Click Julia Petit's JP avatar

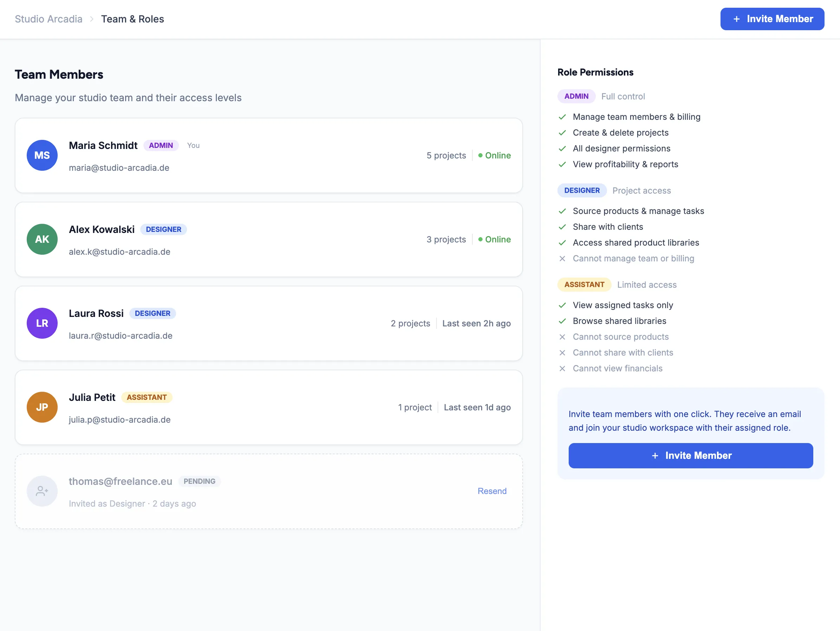point(42,407)
